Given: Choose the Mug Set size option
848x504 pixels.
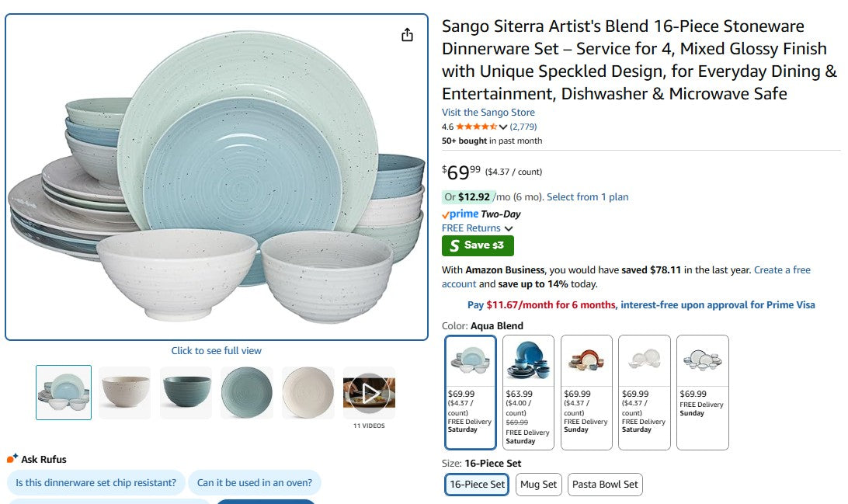Looking at the screenshot, I should tap(538, 485).
